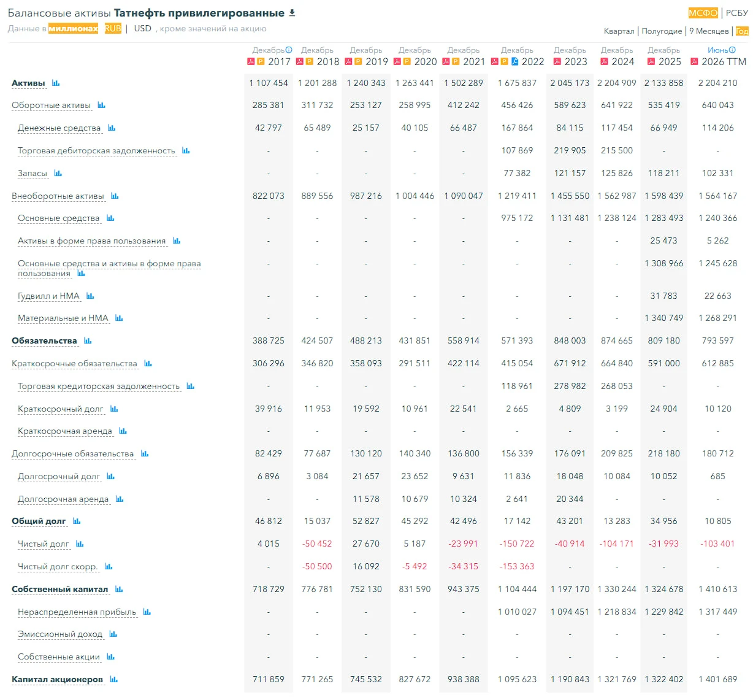This screenshot has width=753, height=700.
Task: Show chart for Нераспределенная прибыль row
Action: pos(147,612)
